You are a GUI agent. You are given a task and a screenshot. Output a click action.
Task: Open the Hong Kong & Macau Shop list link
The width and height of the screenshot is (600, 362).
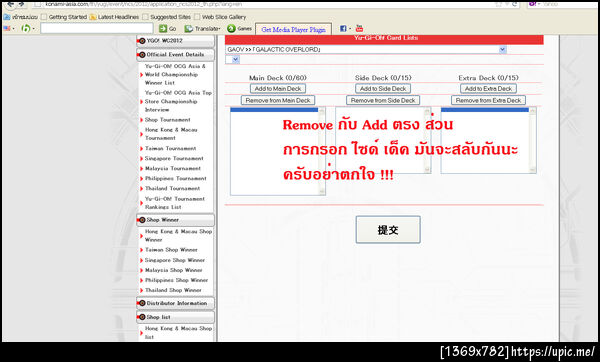pyautogui.click(x=178, y=333)
